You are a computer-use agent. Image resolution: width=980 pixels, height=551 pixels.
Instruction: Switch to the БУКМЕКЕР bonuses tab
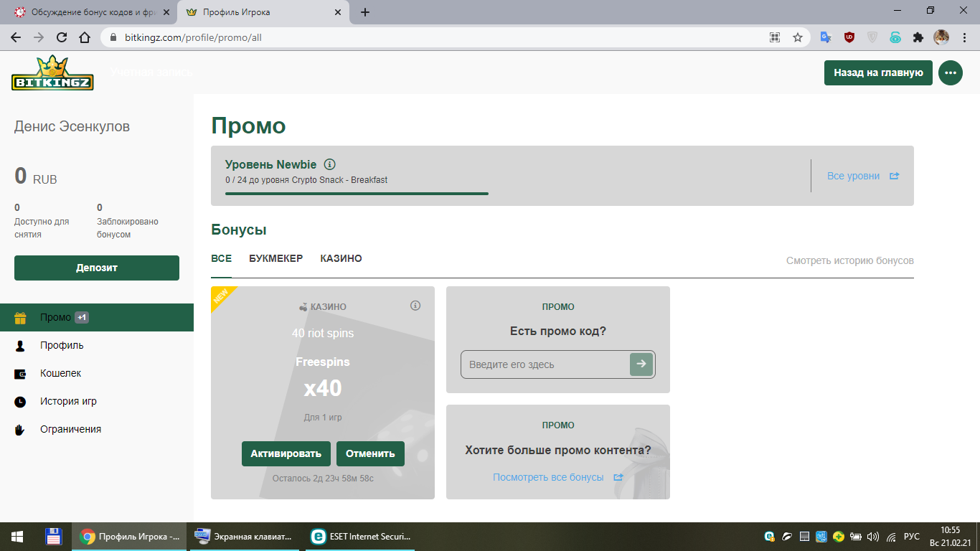[x=275, y=258]
